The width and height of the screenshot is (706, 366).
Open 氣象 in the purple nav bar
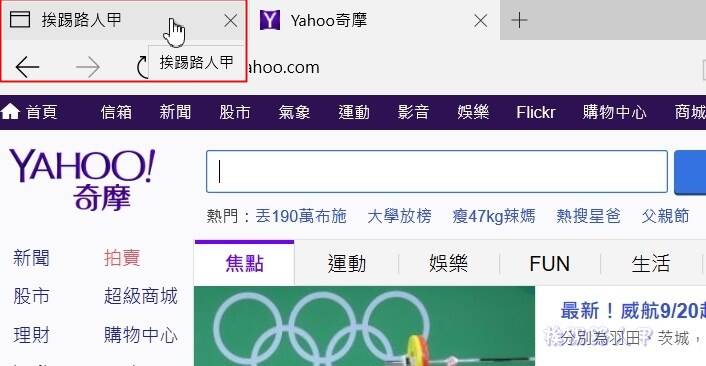[294, 112]
